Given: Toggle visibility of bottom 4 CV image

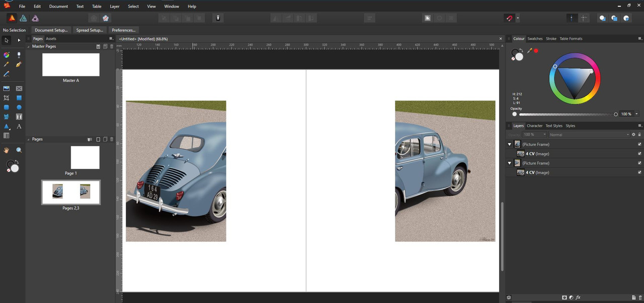Looking at the screenshot, I should click(x=639, y=172).
